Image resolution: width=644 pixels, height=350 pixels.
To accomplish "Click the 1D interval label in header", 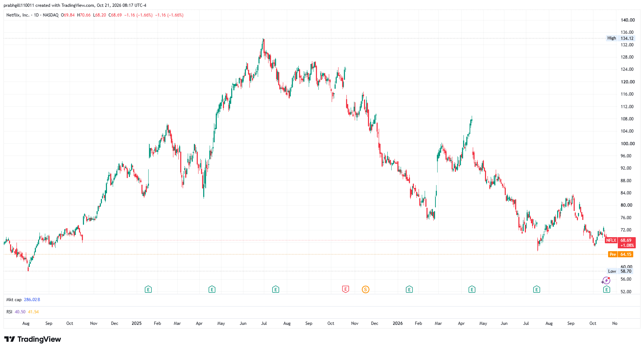I will click(x=36, y=15).
